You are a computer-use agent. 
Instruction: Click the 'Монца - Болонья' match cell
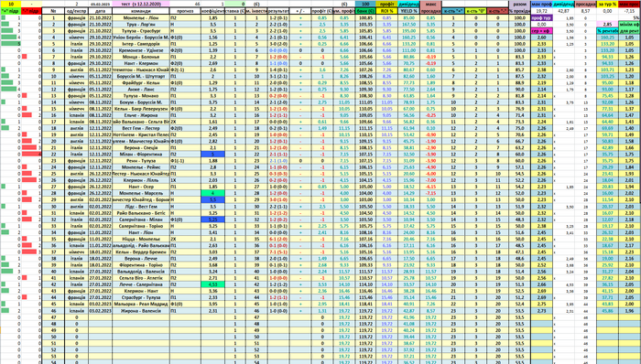pos(141,57)
